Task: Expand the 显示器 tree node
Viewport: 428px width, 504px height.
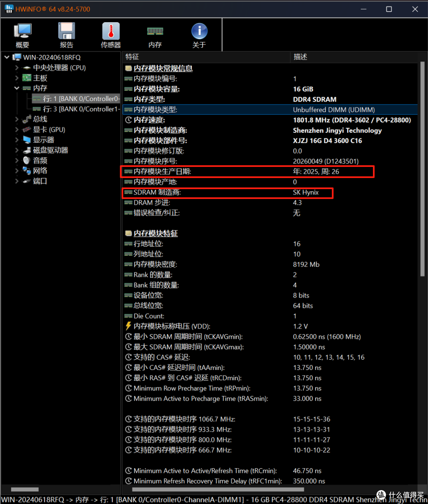Action: pyautogui.click(x=17, y=140)
